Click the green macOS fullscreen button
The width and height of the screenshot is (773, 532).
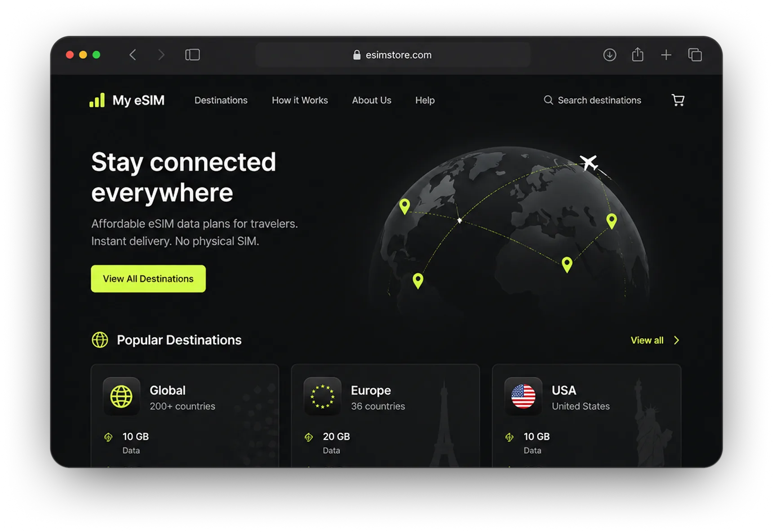tap(96, 55)
